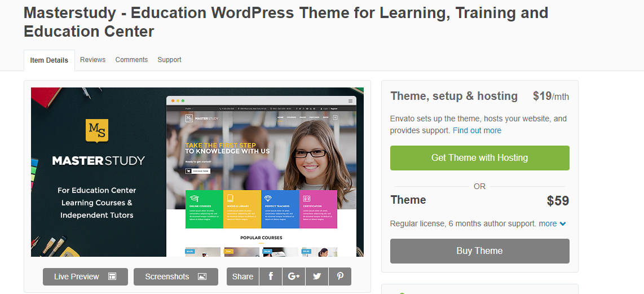Open the Find out more link
Viewport: 644px width, 294px height.
477,130
